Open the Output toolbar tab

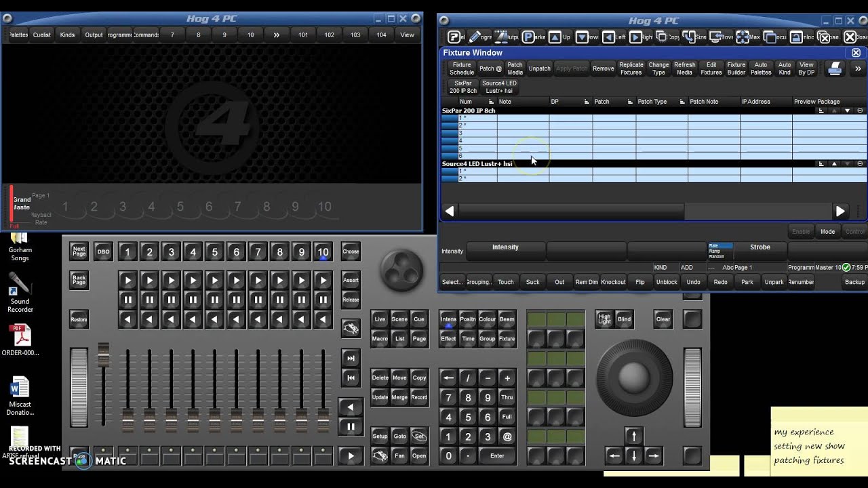pyautogui.click(x=94, y=35)
